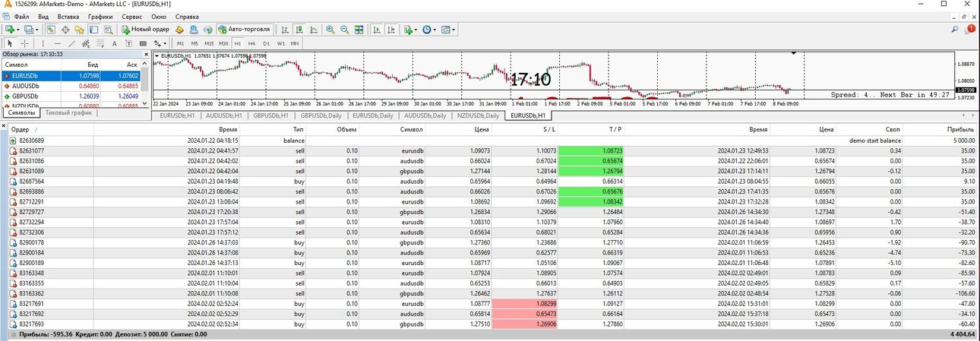Screen dimensions: 980x341
Task: Switch to Тиковый график tab
Action: (69, 112)
